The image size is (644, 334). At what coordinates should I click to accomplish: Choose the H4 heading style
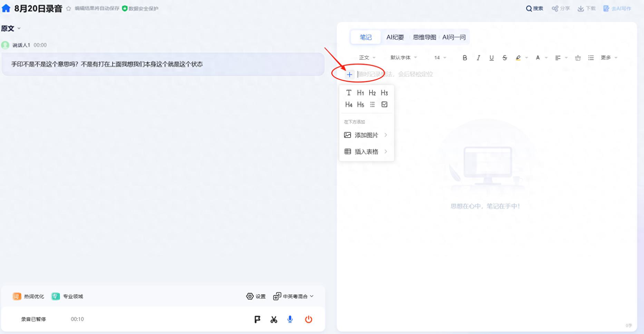tap(349, 104)
